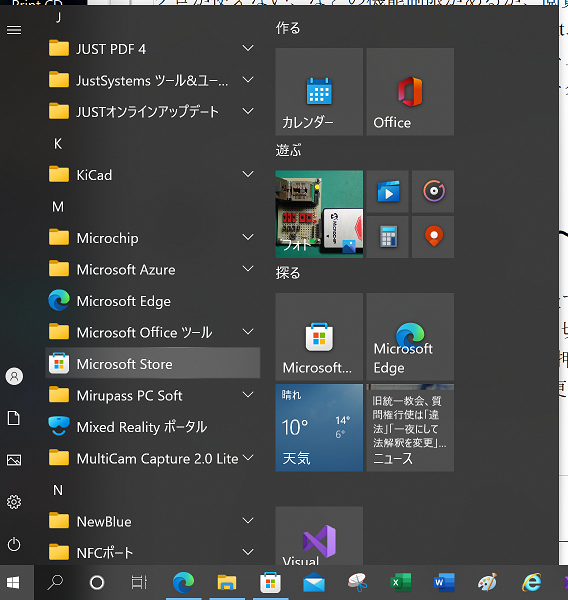Open Internet Explorer on taskbar
568x600 pixels.
532,583
